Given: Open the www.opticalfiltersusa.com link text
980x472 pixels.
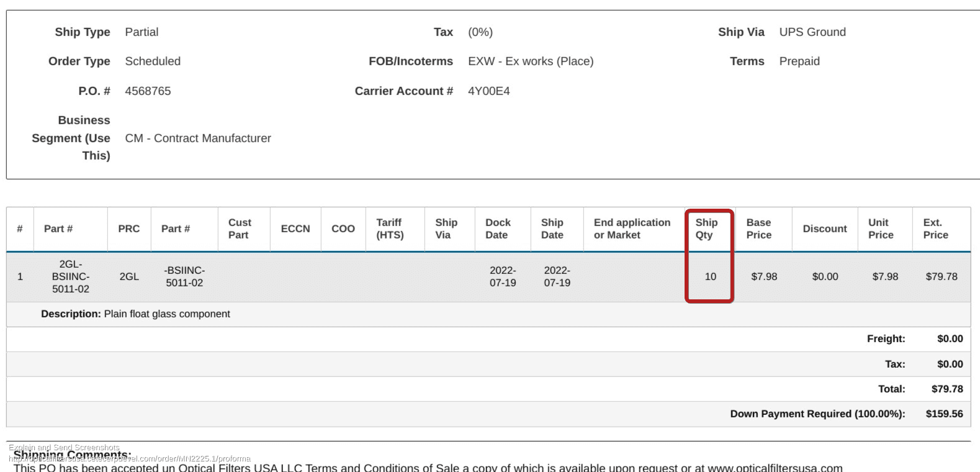Looking at the screenshot, I should (x=775, y=468).
